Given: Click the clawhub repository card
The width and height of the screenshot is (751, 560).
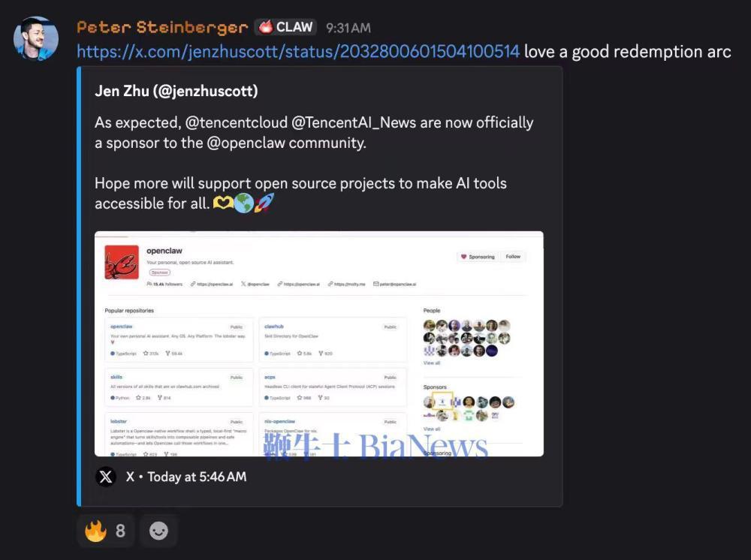Looking at the screenshot, I should pos(333,340).
